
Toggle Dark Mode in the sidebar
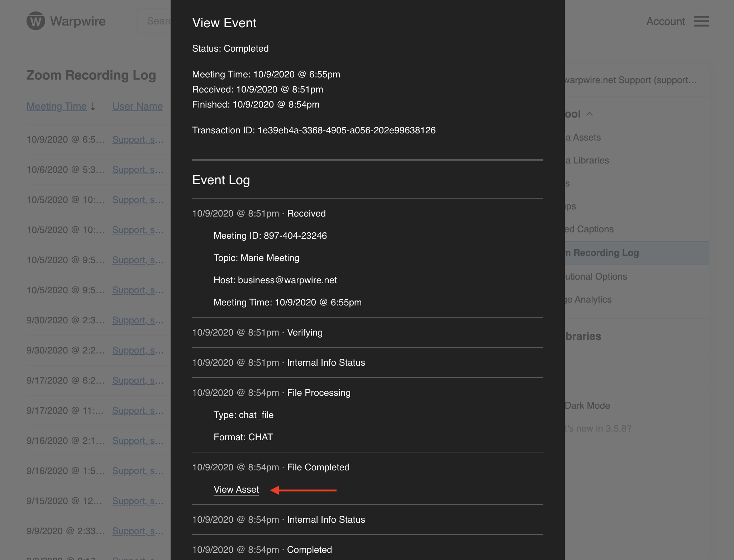(587, 405)
